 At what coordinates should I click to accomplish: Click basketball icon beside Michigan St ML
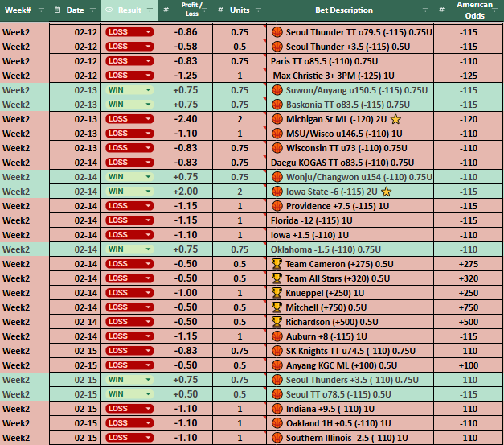coord(277,119)
